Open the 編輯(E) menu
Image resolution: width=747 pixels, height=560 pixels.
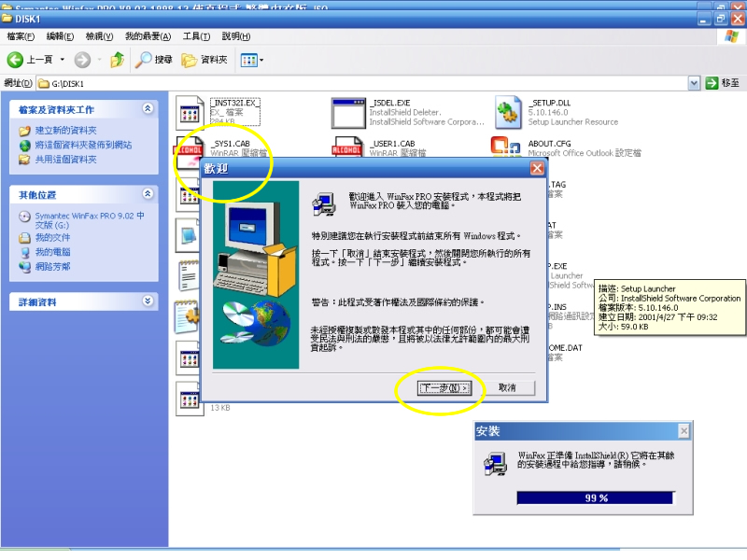[60, 36]
